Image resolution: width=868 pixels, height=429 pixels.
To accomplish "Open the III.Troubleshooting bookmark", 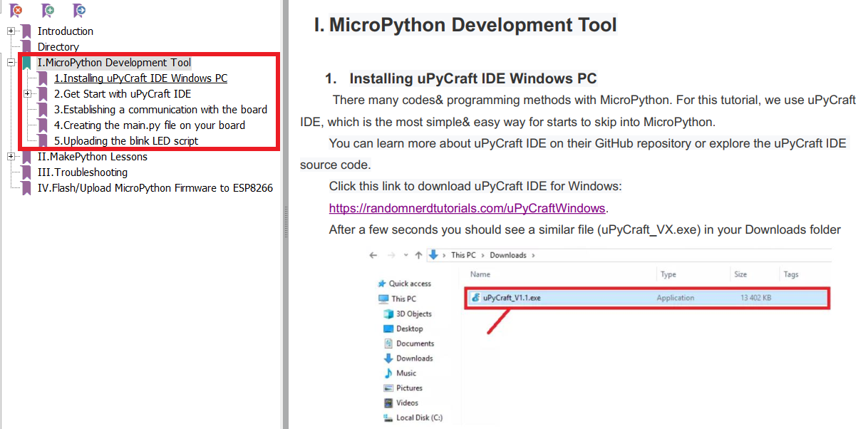I will click(83, 172).
